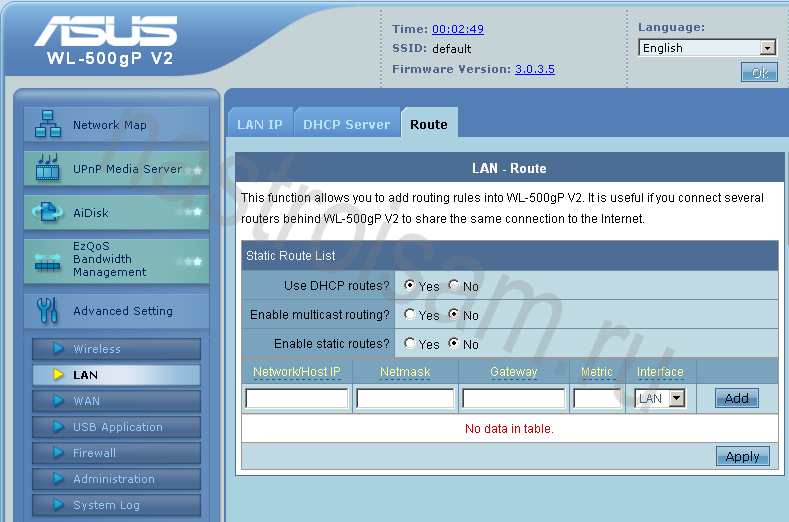Select Yes for Use DHCP routes
The image size is (789, 522).
410,285
